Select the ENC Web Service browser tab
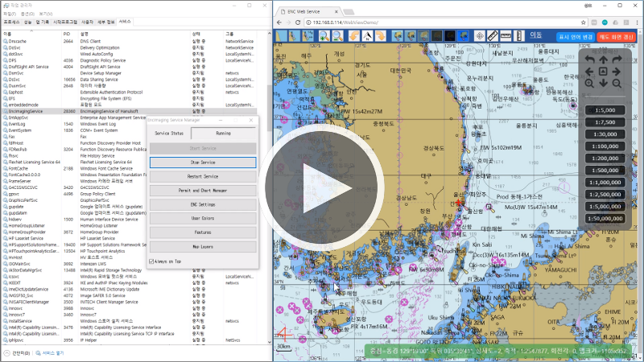The image size is (644, 362). 308,11
